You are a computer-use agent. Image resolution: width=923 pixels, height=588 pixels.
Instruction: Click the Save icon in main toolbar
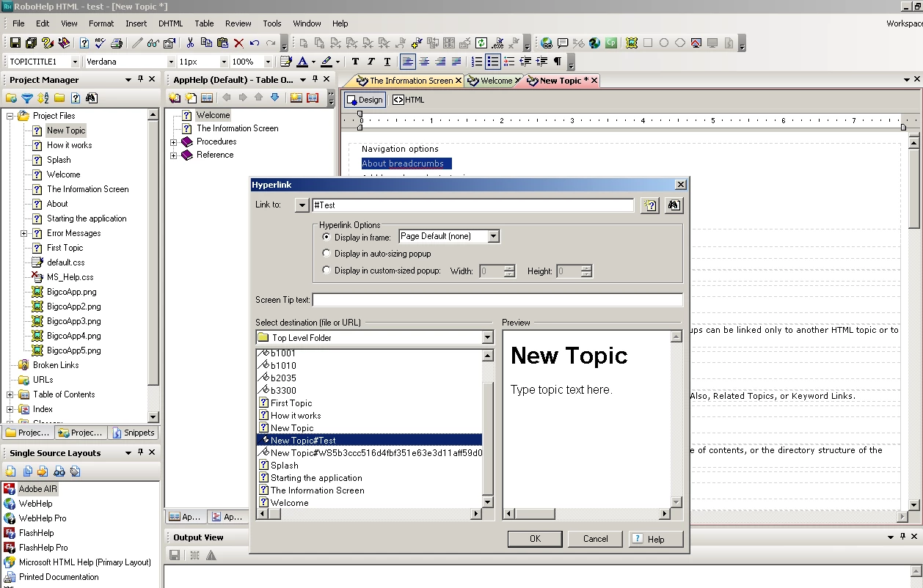point(15,43)
